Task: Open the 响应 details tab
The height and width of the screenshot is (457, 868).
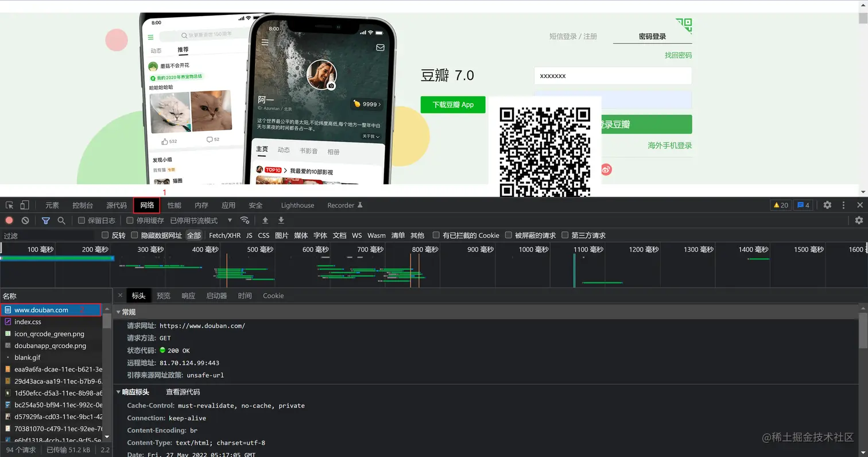Action: click(x=188, y=296)
